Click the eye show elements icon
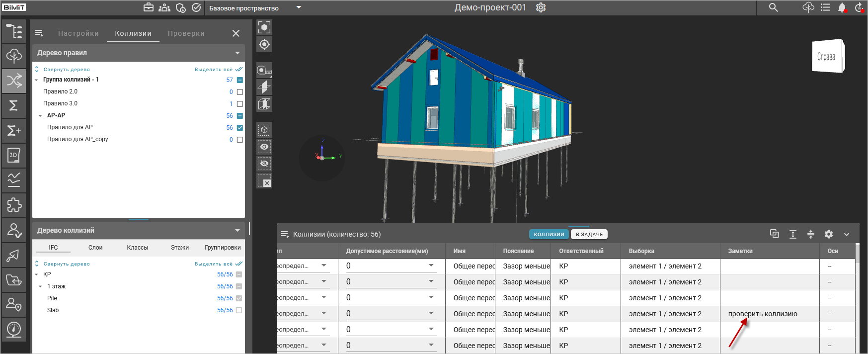The width and height of the screenshot is (868, 354). click(264, 147)
